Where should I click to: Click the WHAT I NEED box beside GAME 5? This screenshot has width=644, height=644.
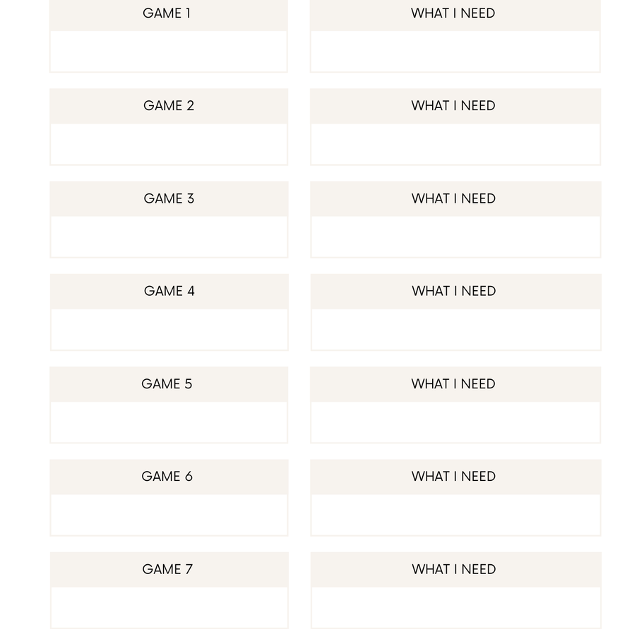tap(455, 422)
